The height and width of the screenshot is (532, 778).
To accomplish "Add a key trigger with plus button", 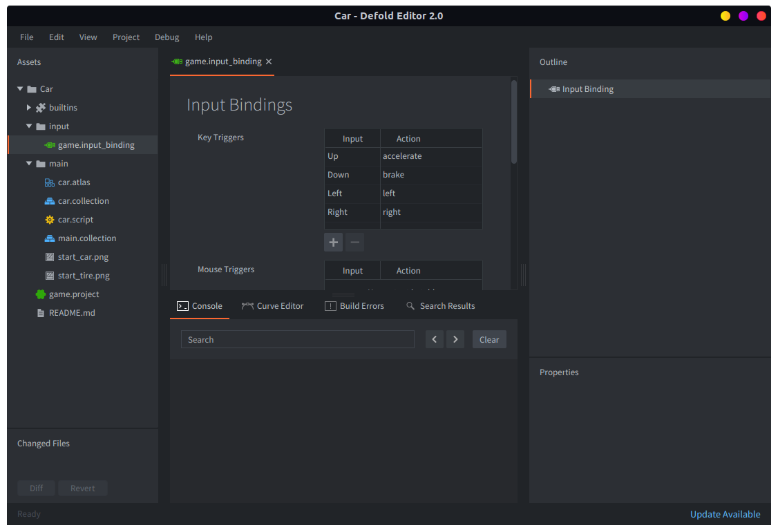I will coord(333,243).
